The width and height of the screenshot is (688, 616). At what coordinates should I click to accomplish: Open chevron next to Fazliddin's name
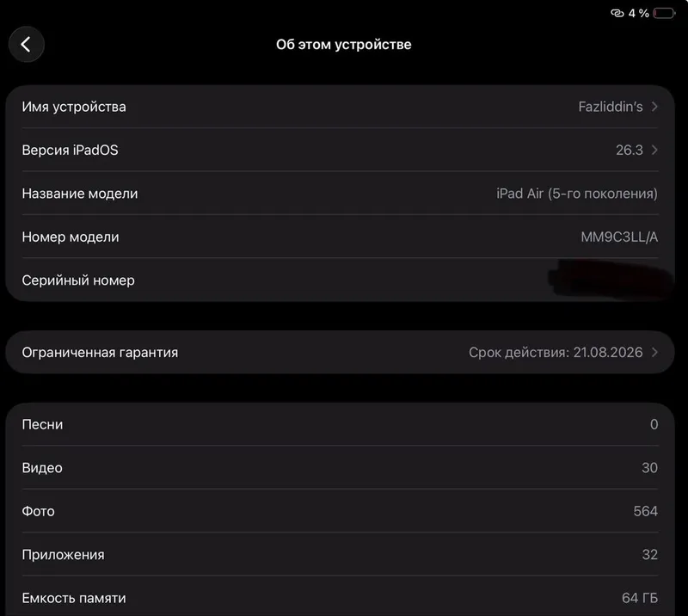[654, 107]
